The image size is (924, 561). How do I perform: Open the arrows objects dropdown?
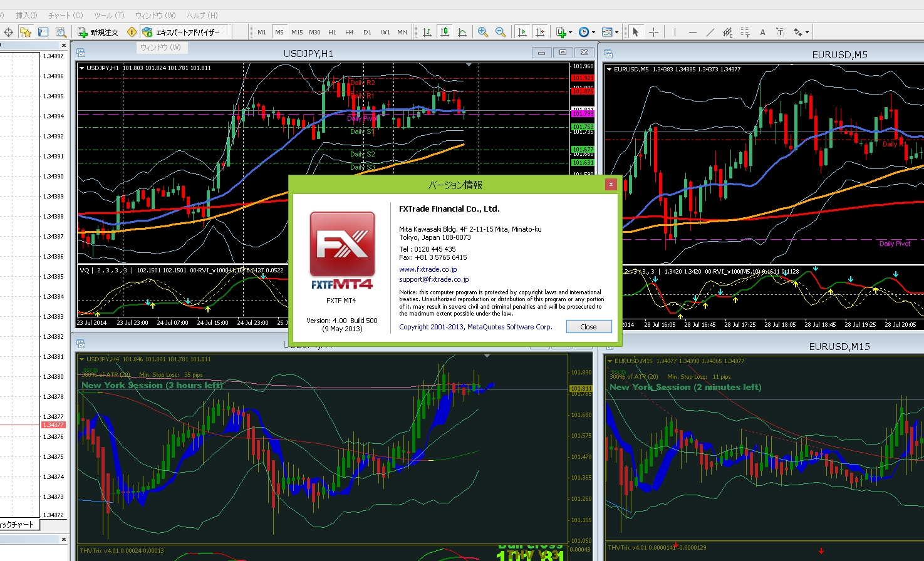[x=801, y=32]
